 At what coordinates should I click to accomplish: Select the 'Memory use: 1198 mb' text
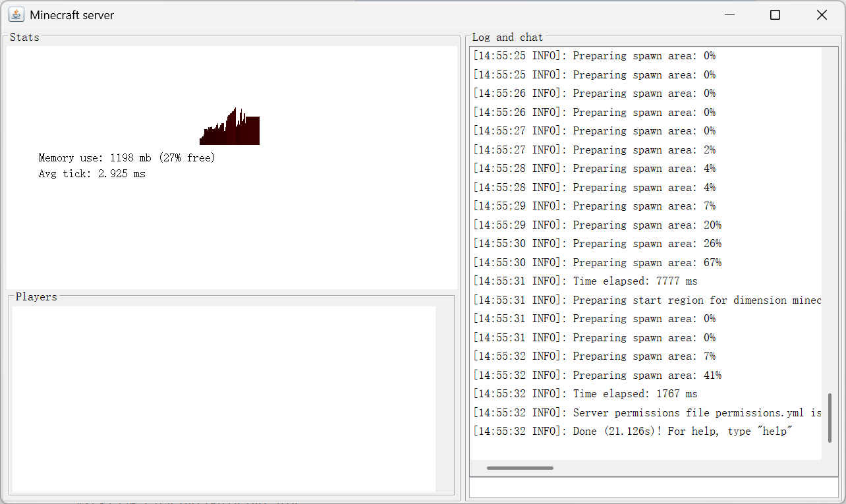95,158
